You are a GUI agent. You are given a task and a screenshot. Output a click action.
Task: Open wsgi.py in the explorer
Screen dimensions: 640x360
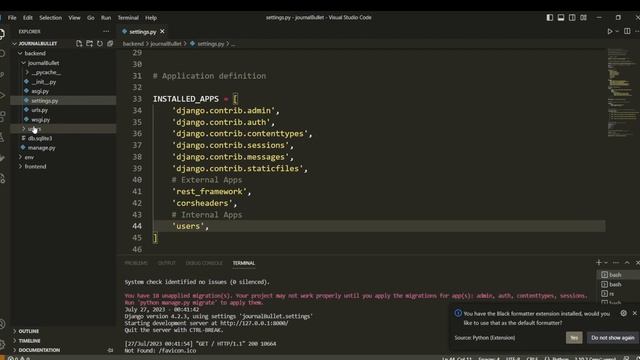coord(40,120)
